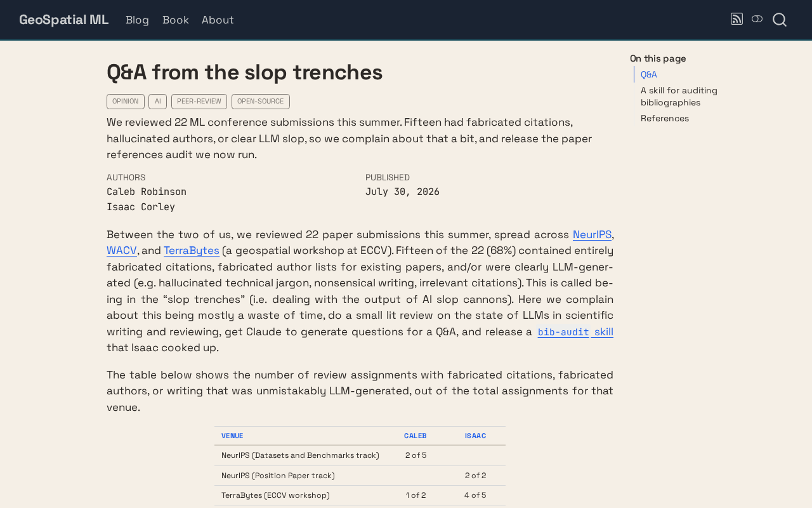Open the search icon in navbar
This screenshot has width=812, height=508.
[780, 20]
